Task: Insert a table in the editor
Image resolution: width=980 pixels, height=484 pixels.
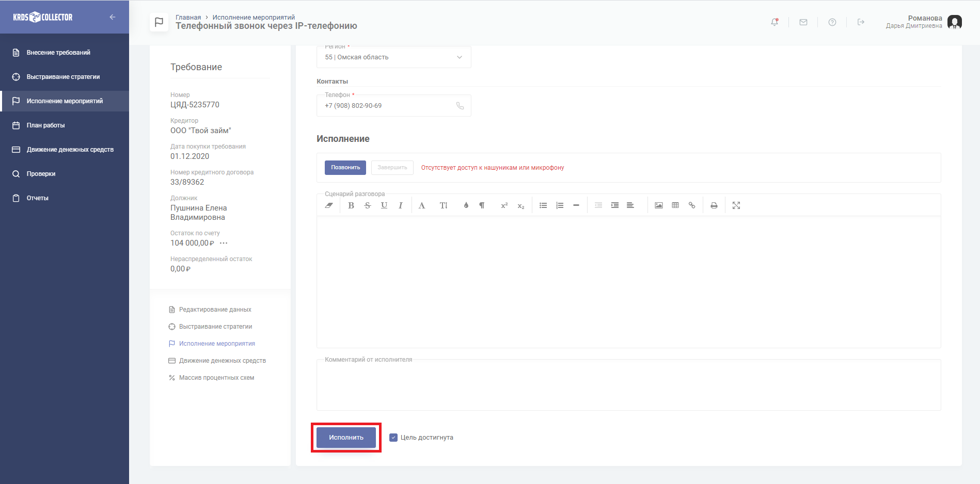Action: point(675,205)
